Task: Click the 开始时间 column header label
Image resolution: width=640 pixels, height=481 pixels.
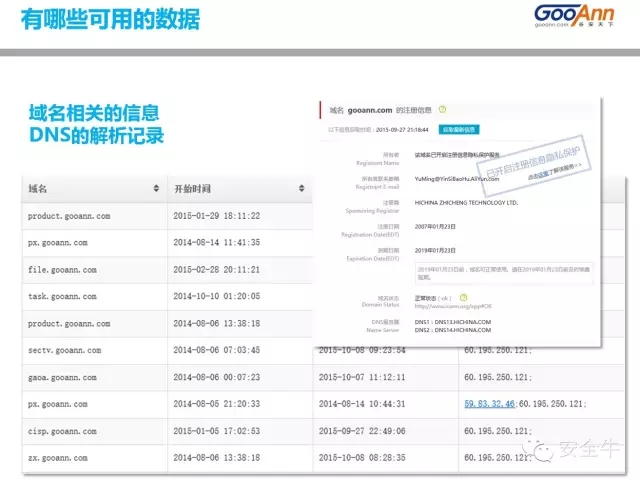Action: [x=193, y=189]
